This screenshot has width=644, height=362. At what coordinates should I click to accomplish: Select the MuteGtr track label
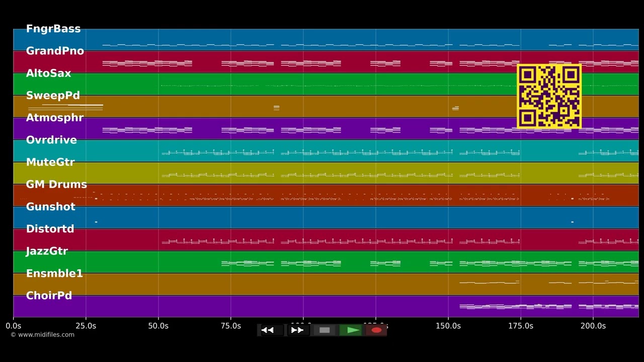[x=50, y=162]
